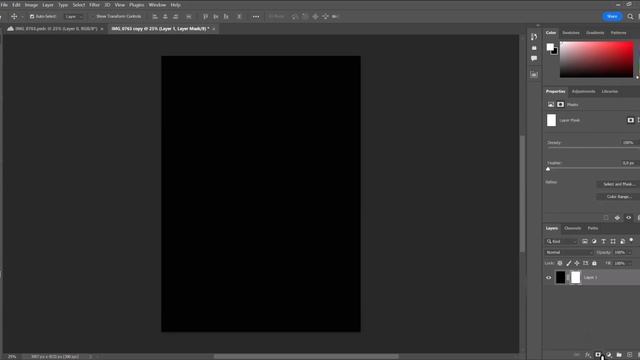This screenshot has width=640, height=360.
Task: Toggle the layer filter on/off switch
Action: pyautogui.click(x=631, y=240)
